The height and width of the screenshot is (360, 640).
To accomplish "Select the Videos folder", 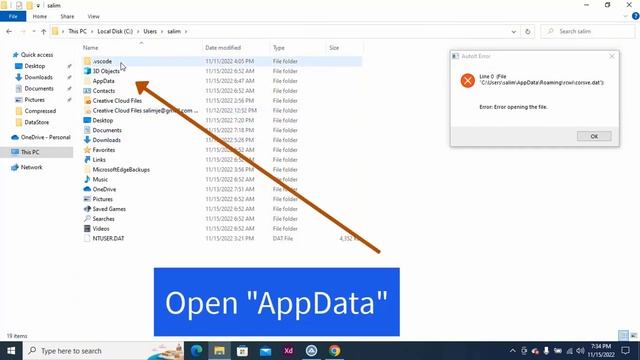I will coord(101,229).
